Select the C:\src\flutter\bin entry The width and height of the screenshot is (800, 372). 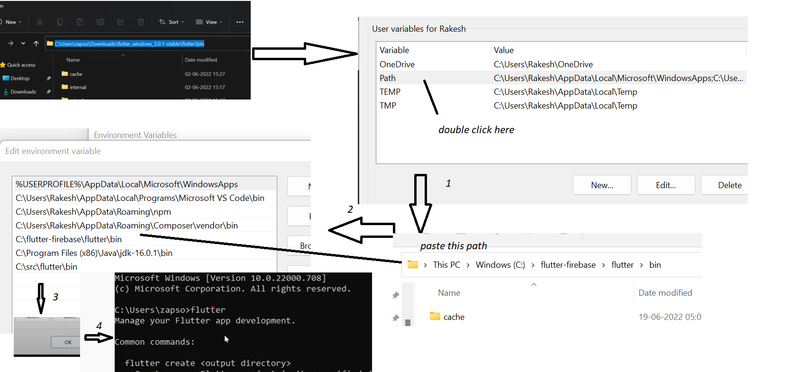(x=145, y=267)
